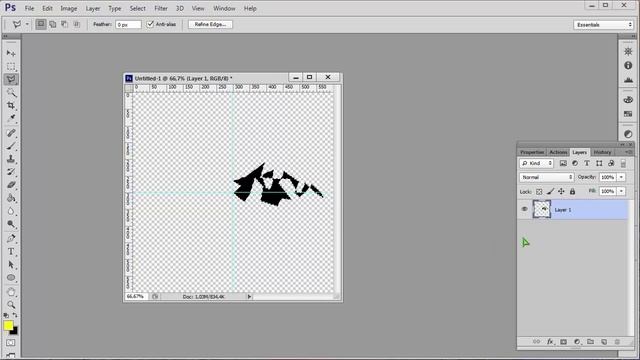640x360 pixels.
Task: Click the add layer mask icon
Action: pyautogui.click(x=563, y=342)
